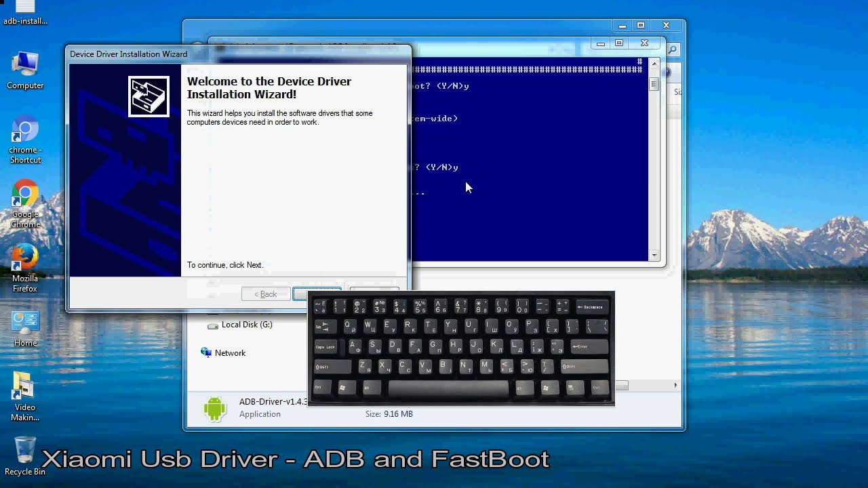Viewport: 868px width, 488px height.
Task: Select the green Android ADB-Driver application icon
Action: pyautogui.click(x=214, y=408)
